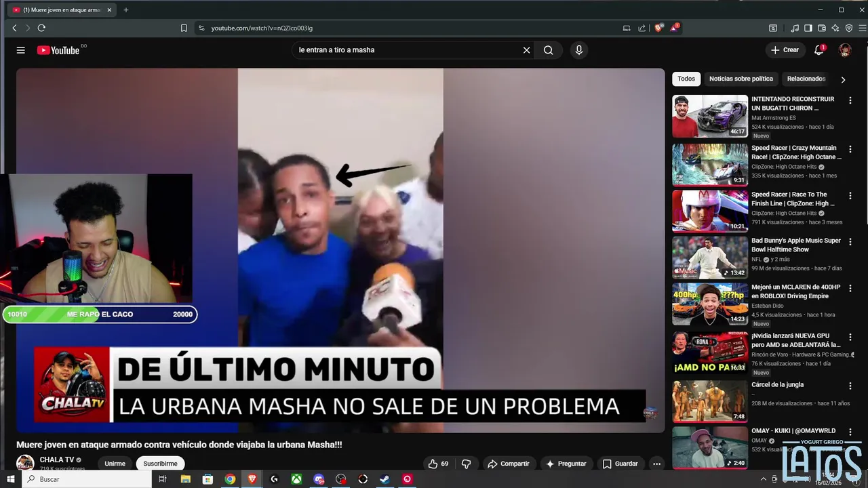Select 'Noticias sobre política' chip
868x488 pixels.
tap(741, 79)
